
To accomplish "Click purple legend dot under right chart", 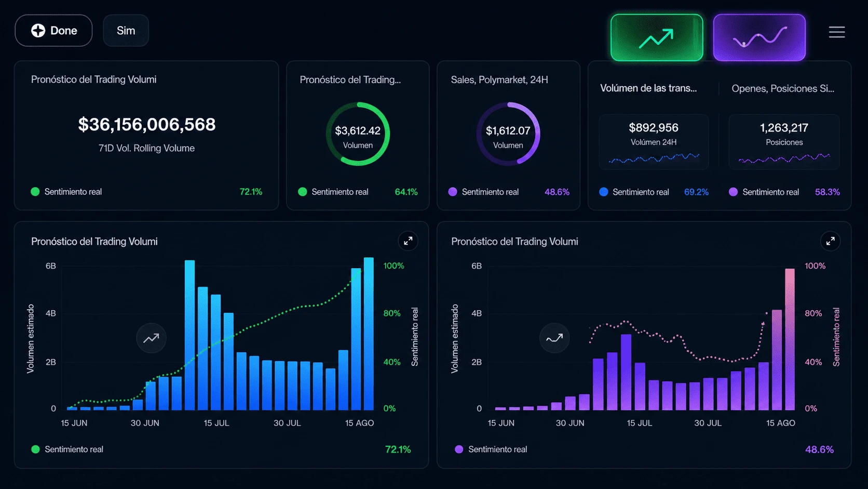I will [459, 450].
